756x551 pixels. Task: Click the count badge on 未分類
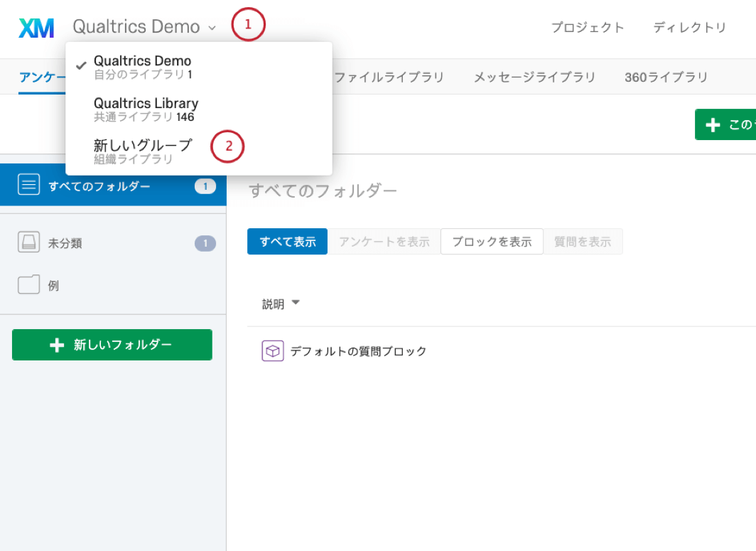(x=205, y=243)
